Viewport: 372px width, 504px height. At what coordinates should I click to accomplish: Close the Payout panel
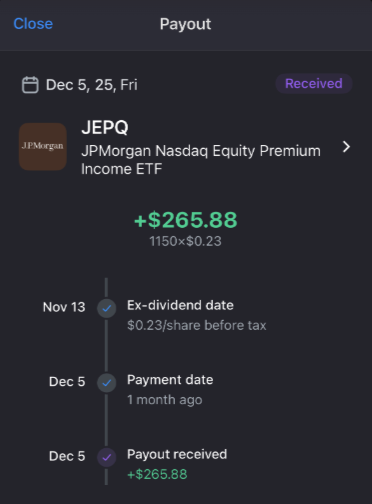click(x=33, y=24)
